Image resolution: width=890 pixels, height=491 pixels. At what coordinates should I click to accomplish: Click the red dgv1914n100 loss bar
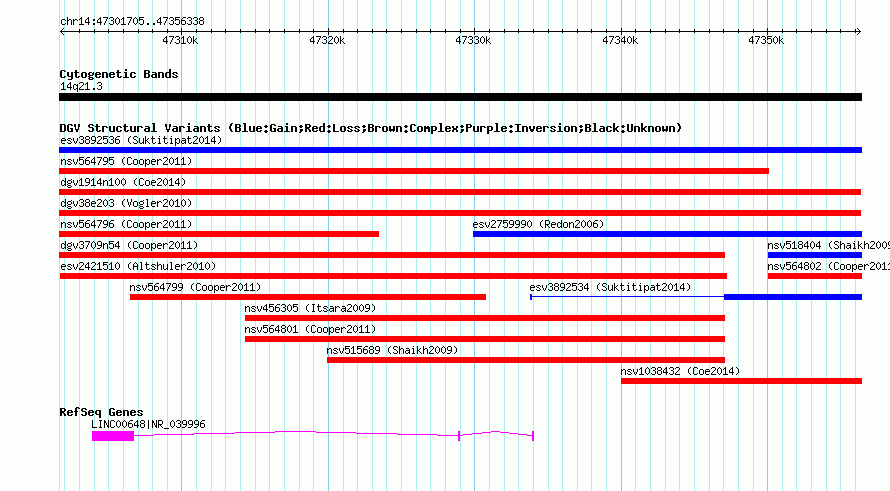pyautogui.click(x=460, y=192)
